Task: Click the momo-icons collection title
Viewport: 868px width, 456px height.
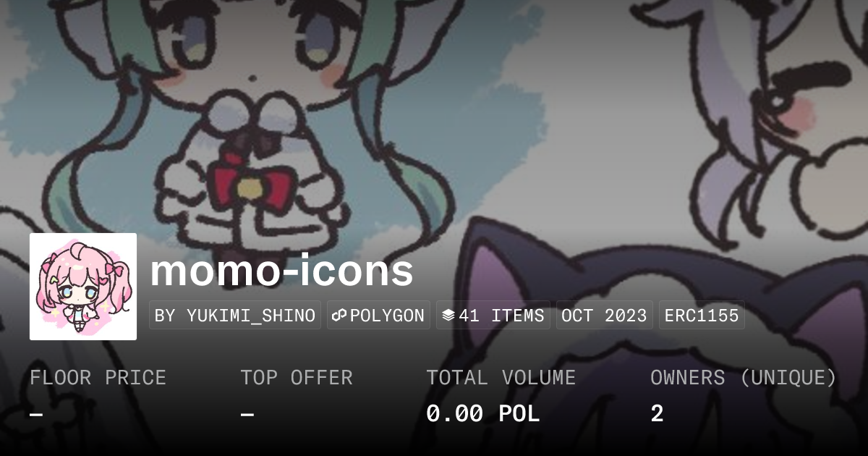Action: coord(281,270)
